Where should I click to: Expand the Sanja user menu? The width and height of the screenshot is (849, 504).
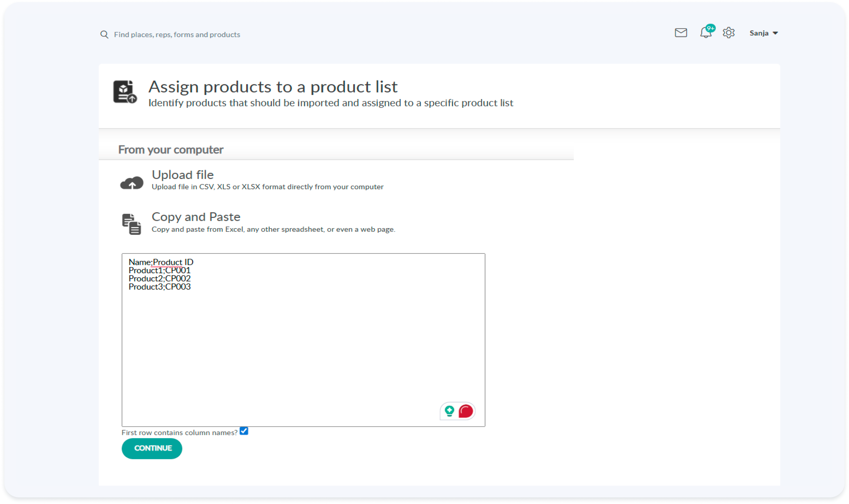point(759,33)
